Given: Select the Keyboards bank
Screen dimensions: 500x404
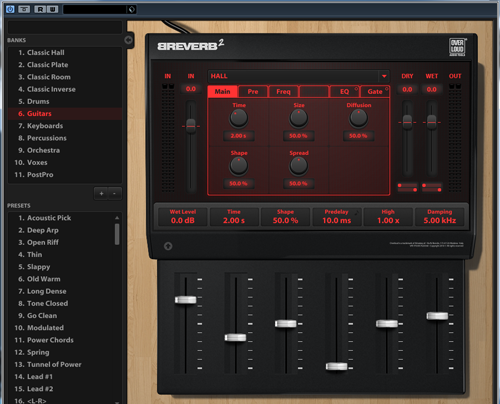Looking at the screenshot, I should coord(65,126).
